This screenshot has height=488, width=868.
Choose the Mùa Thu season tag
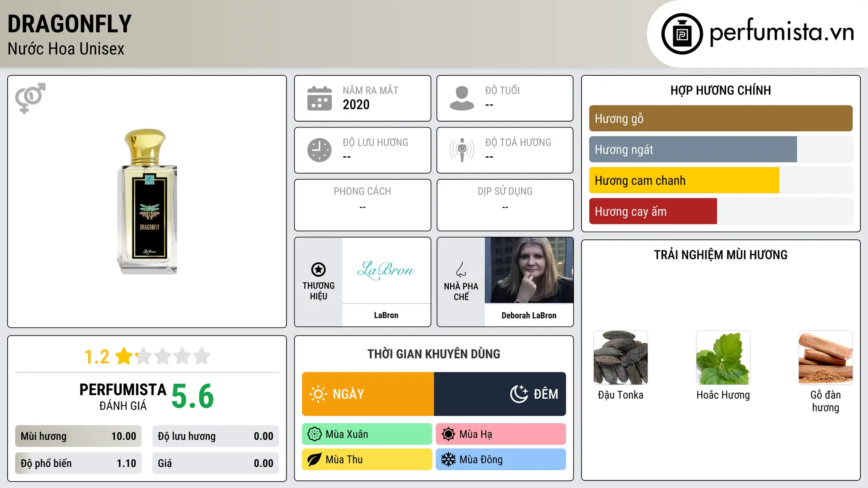(367, 460)
